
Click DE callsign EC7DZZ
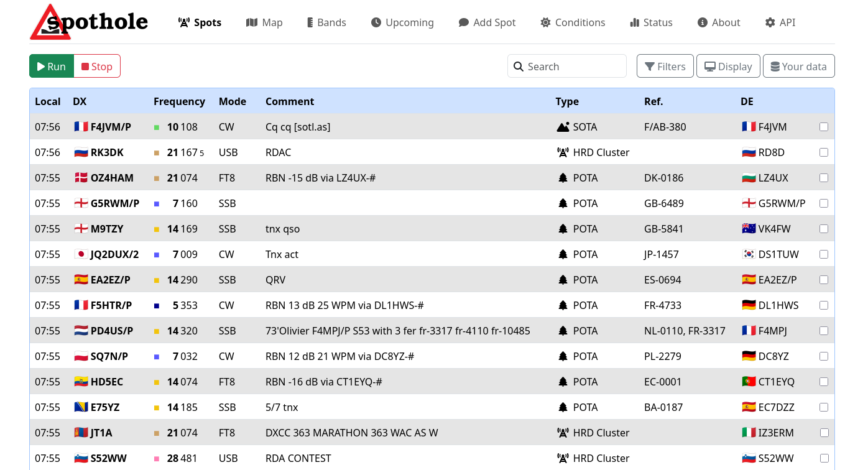click(777, 407)
